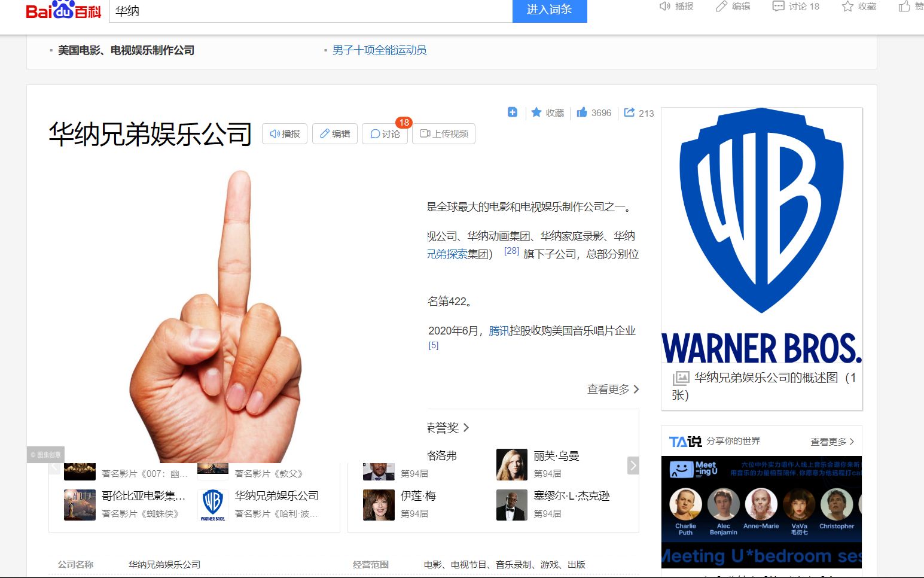Viewport: 924px width, 578px height.
Task: Click 著名影片《教父》 text
Action: (x=269, y=474)
